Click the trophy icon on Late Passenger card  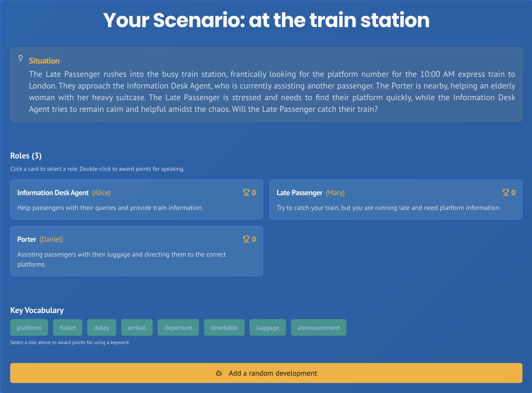pos(506,192)
